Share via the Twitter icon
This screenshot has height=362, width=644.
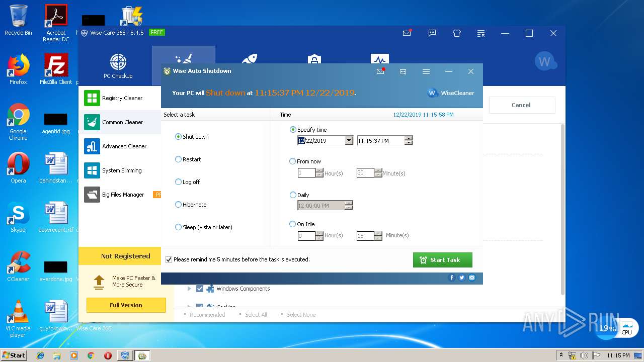point(462,278)
